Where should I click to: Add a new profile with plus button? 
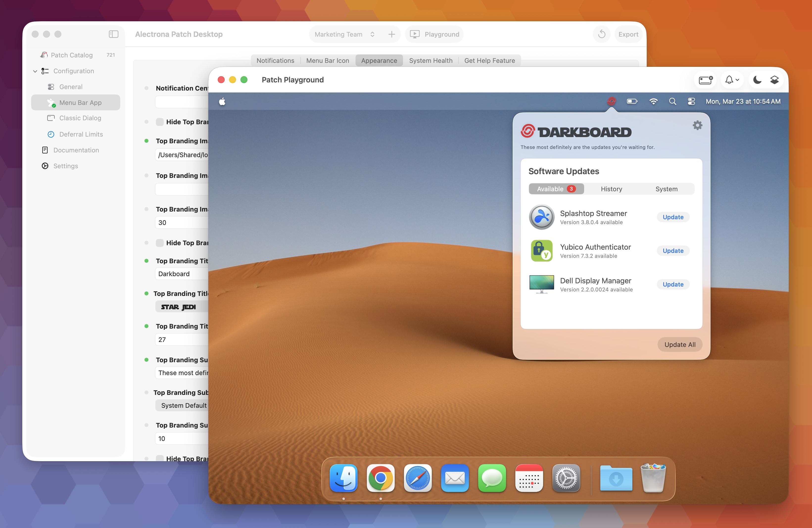(392, 34)
